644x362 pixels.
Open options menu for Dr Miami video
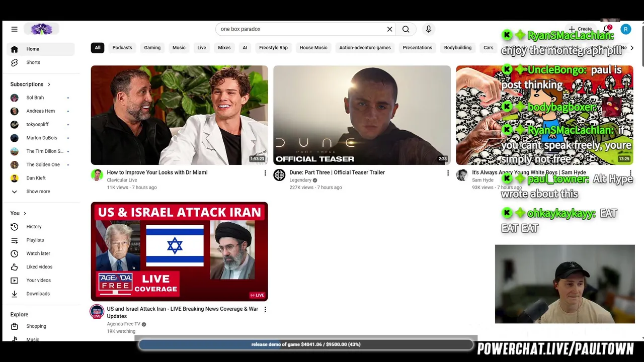coord(265,173)
